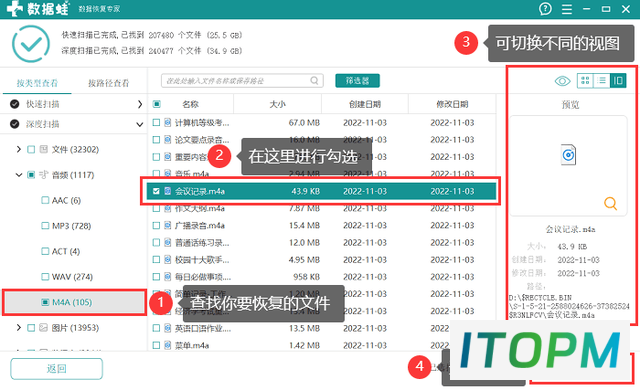Open the hamburger menu in title bar
Viewport: 640px width, 390px height.
tap(567, 9)
